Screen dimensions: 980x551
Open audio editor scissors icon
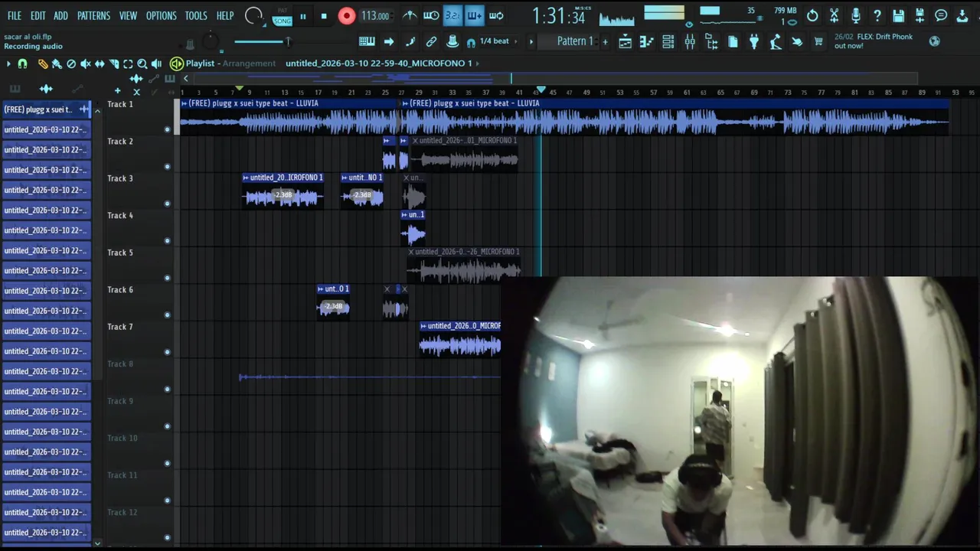(834, 15)
